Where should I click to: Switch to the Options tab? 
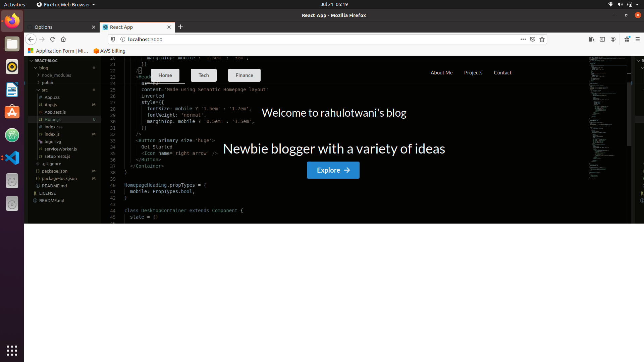pos(60,27)
